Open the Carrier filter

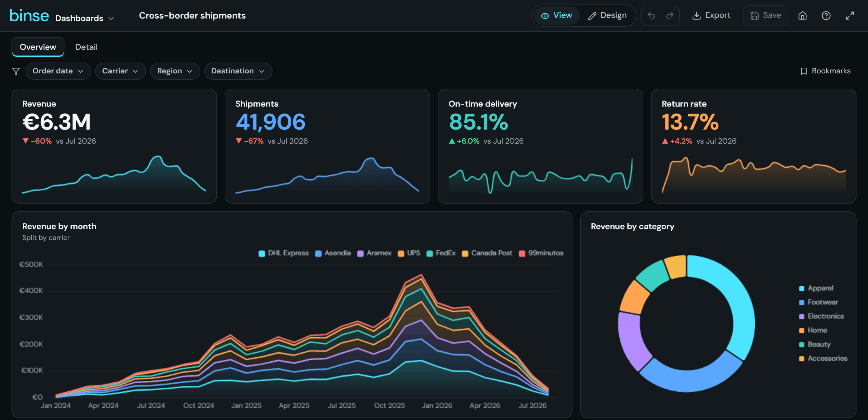tap(120, 71)
